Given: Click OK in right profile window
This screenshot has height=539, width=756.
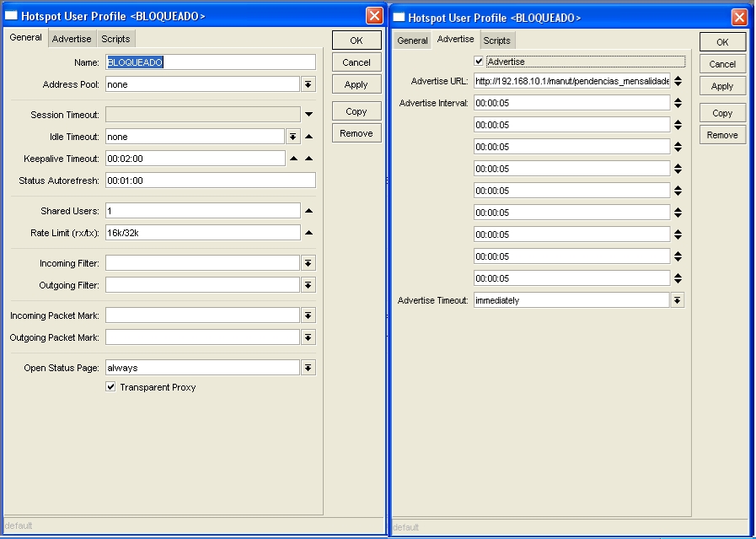Looking at the screenshot, I should click(722, 42).
